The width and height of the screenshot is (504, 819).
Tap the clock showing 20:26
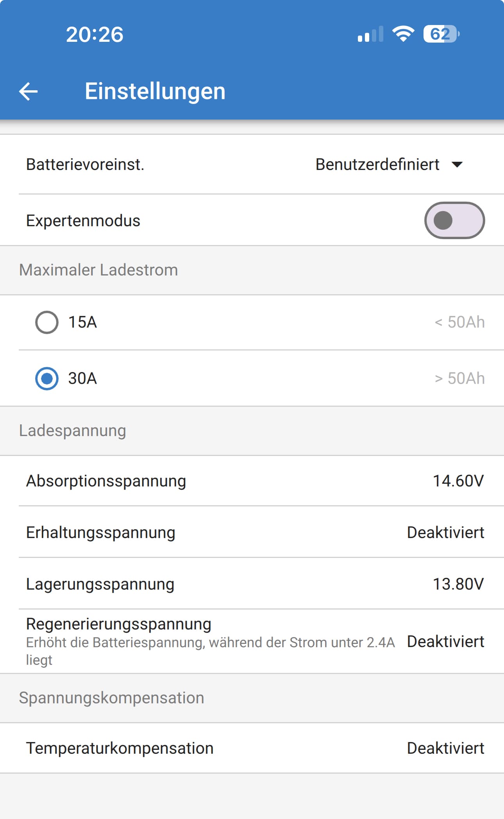pos(95,34)
